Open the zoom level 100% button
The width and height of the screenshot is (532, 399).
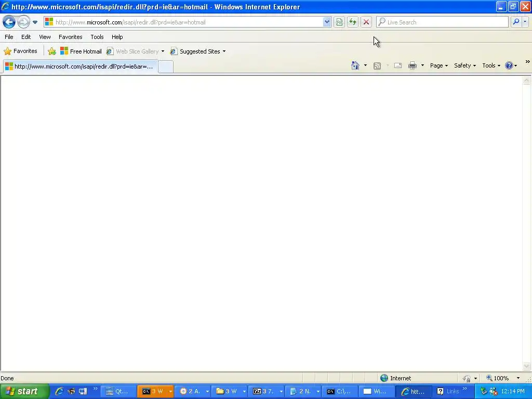[498, 378]
